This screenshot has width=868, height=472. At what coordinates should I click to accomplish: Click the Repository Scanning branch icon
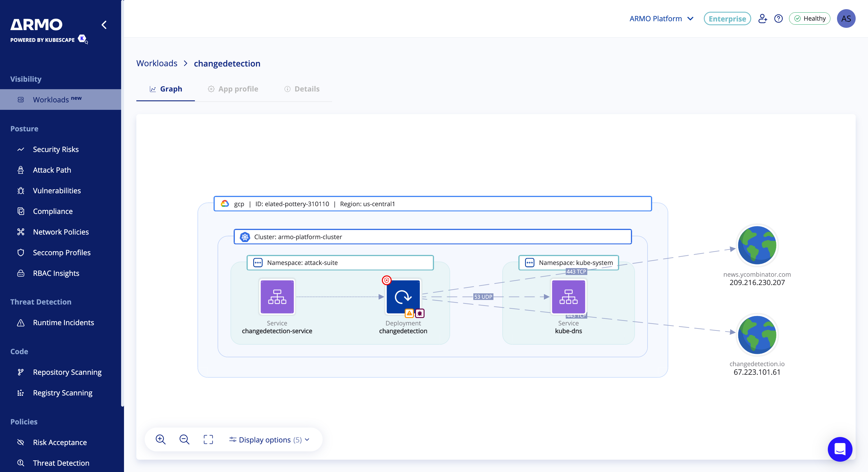point(21,372)
